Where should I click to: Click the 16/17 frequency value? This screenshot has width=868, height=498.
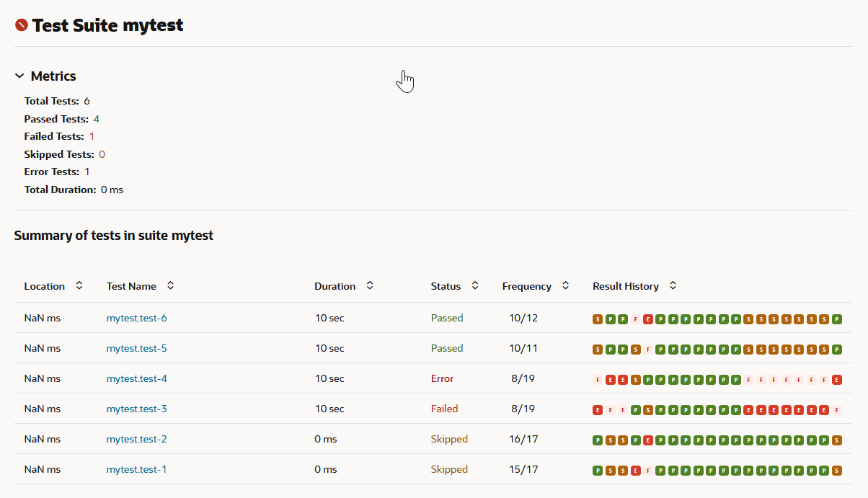523,439
